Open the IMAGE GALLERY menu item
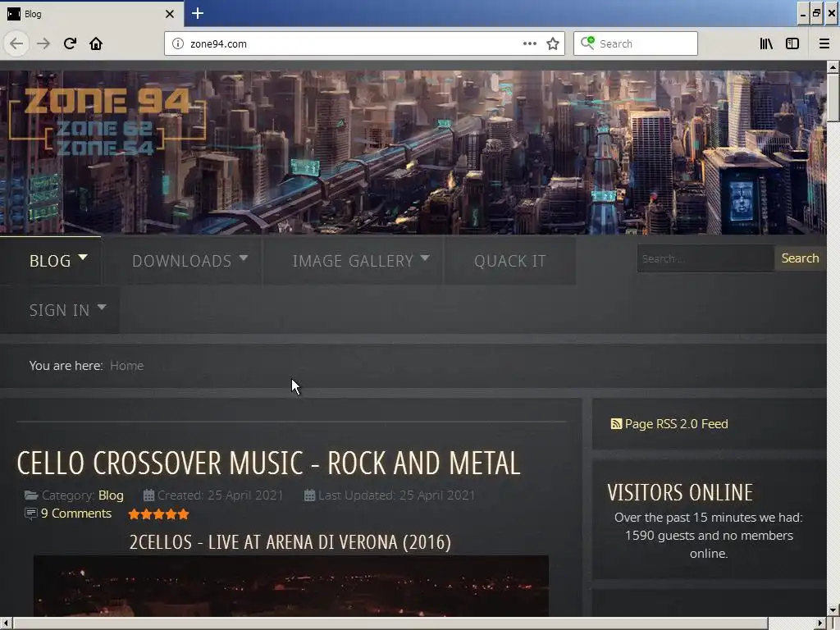Screen dimensions: 840x630 pyautogui.click(x=353, y=261)
